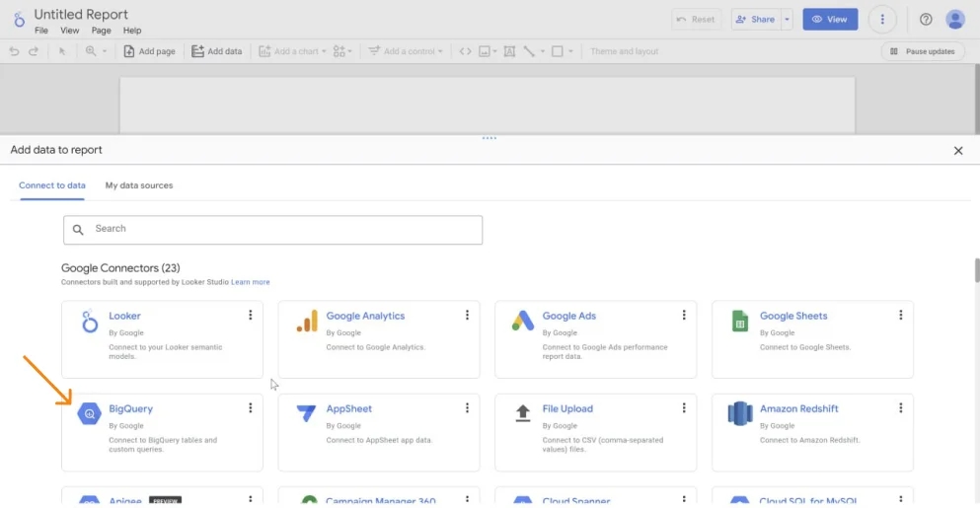This screenshot has height=508, width=980.
Task: Select the Google Analytics connector
Action: click(x=379, y=339)
